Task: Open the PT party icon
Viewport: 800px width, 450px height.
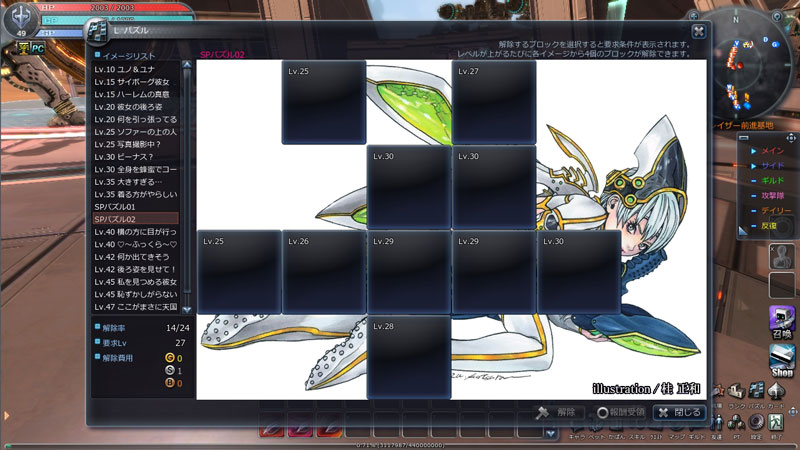Action: coord(736,422)
